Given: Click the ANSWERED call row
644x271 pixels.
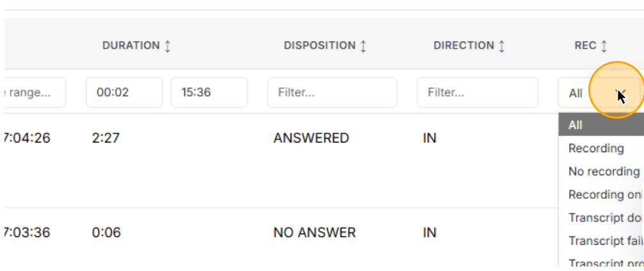Looking at the screenshot, I should tap(311, 138).
